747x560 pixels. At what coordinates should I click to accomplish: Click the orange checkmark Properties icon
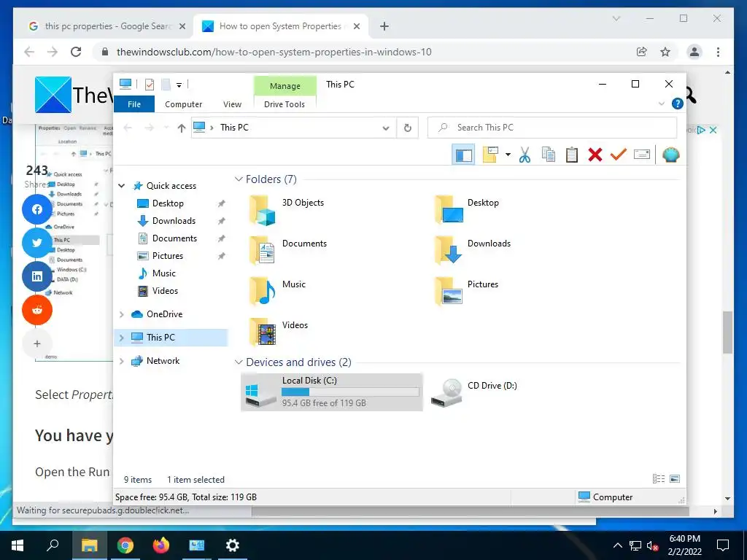619,155
